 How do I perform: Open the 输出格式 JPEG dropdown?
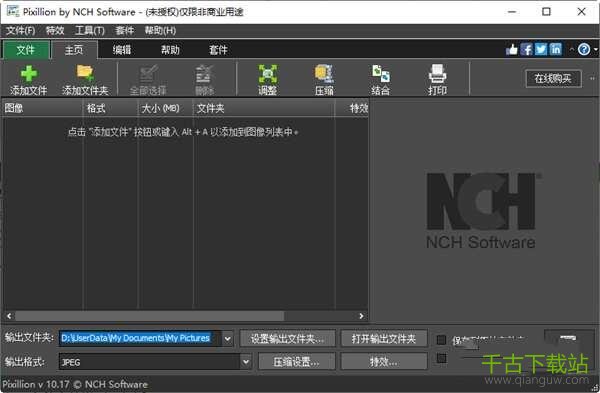tap(246, 362)
